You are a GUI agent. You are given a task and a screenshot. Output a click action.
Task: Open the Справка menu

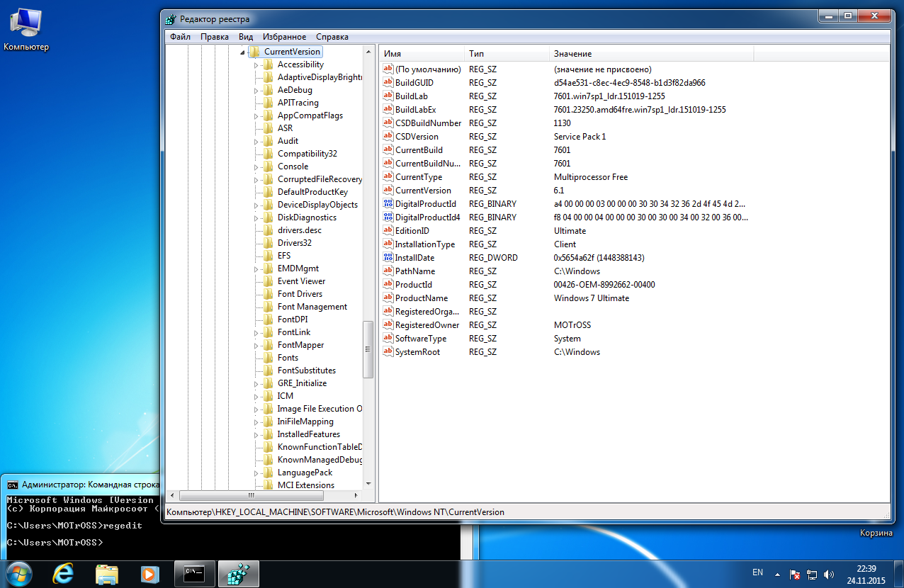tap(332, 36)
